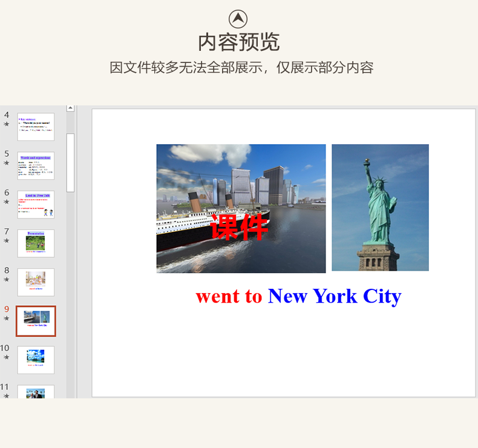This screenshot has width=478, height=448.
Task: Click the animation star icon under slide 8
Action: coord(7,280)
